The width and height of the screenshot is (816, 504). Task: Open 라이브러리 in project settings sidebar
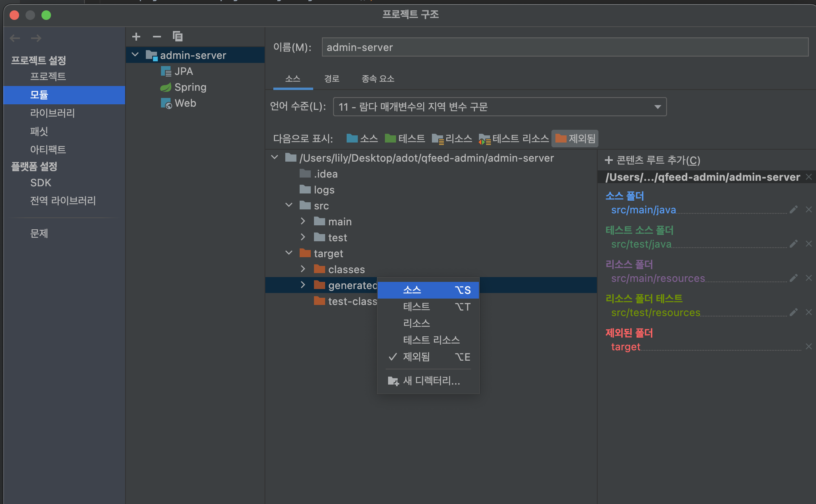[53, 113]
